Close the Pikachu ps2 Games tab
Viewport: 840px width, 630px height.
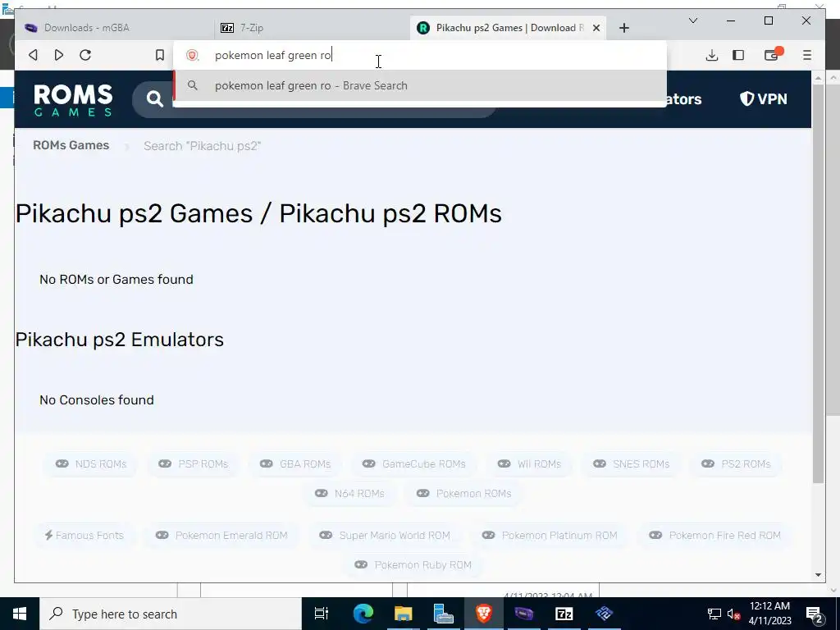click(x=596, y=28)
